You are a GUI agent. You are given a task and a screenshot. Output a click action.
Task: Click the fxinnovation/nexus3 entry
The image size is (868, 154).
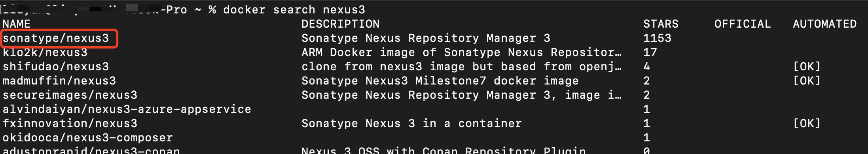coord(70,124)
